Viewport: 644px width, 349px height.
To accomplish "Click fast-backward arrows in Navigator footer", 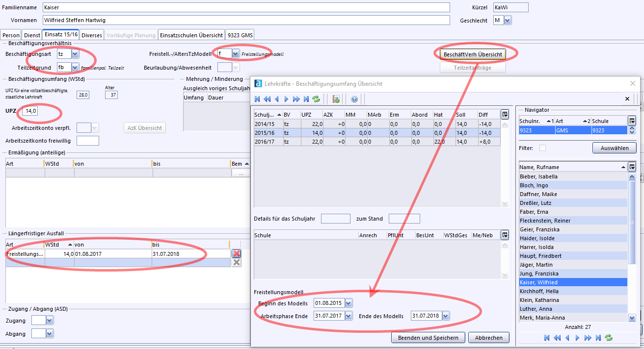I will click(x=558, y=338).
